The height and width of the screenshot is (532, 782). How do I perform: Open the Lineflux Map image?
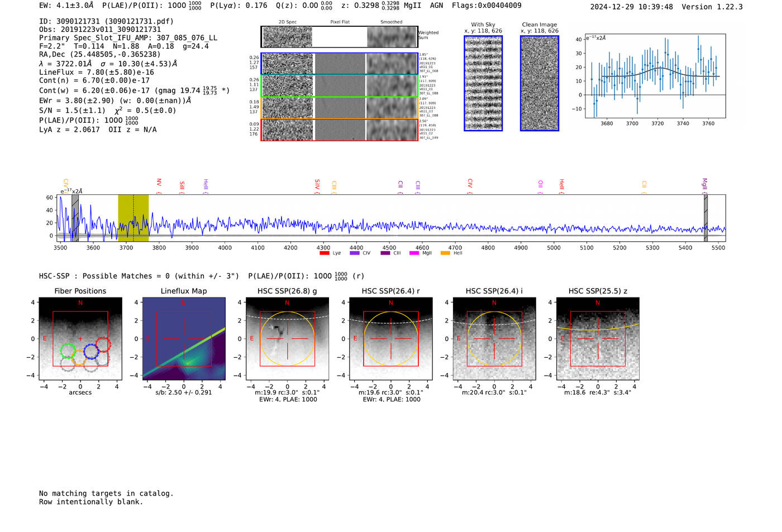click(184, 339)
